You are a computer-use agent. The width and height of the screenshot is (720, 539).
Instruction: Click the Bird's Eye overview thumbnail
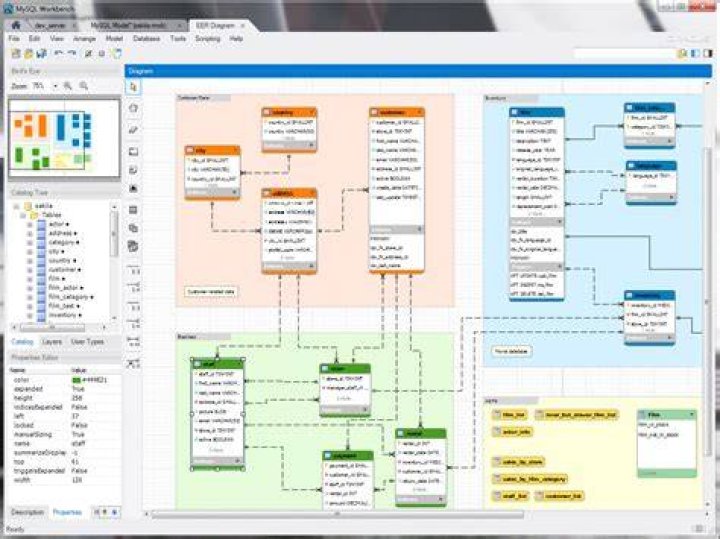click(64, 139)
